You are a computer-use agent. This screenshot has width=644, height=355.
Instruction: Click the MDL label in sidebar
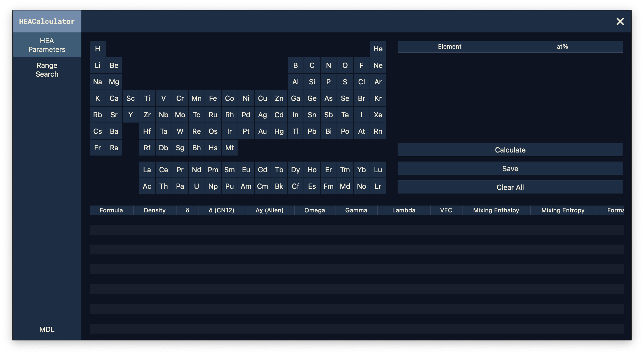(x=47, y=329)
